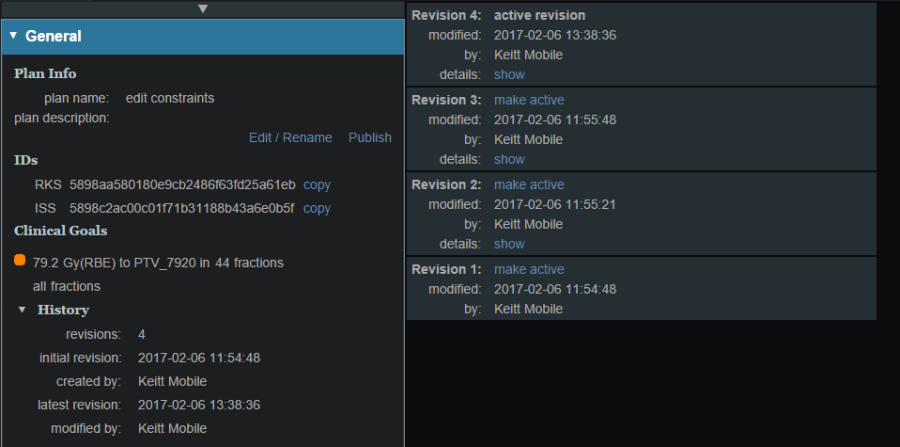900x447 pixels.
Task: Click the 79.2 Gy(RBE) to PTV_7920 goal text
Action: pos(158,263)
